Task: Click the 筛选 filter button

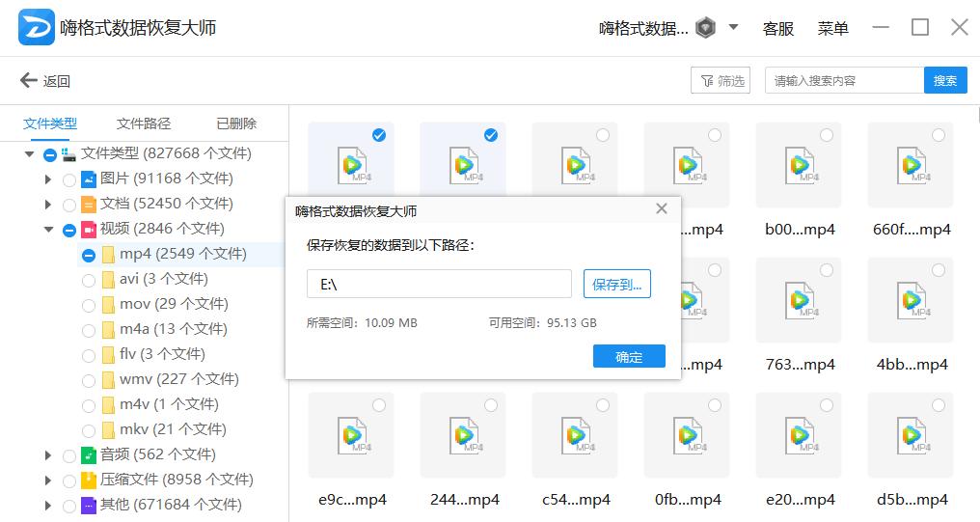Action: [x=720, y=81]
